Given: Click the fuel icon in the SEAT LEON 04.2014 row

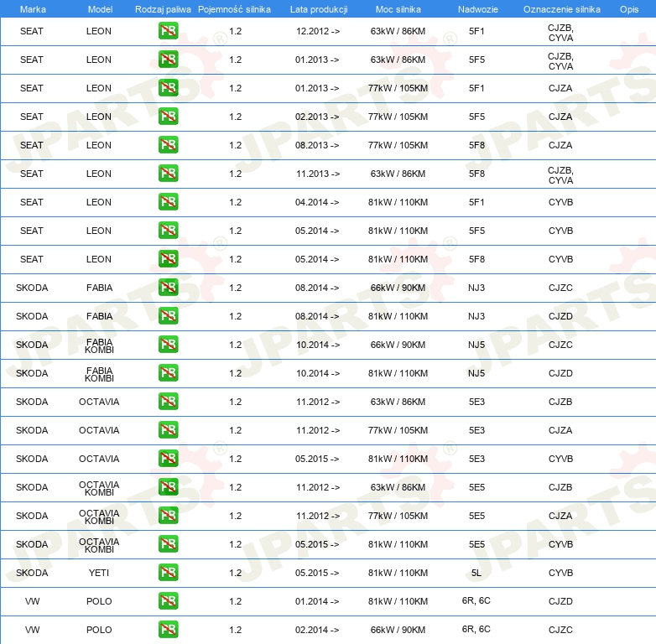Looking at the screenshot, I should 168,201.
